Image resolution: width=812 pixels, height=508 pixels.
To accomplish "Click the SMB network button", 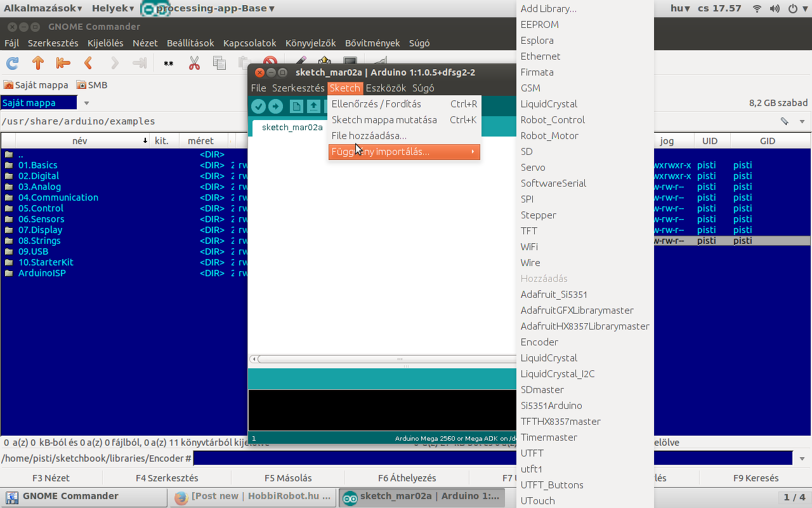I will pyautogui.click(x=92, y=85).
